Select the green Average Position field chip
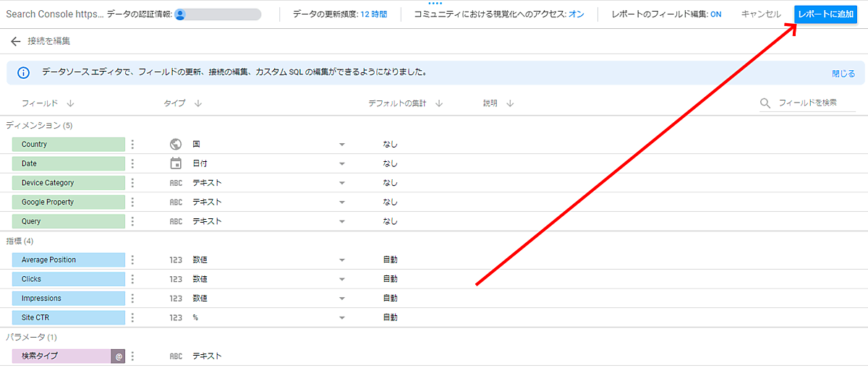The height and width of the screenshot is (373, 868). pyautogui.click(x=69, y=260)
